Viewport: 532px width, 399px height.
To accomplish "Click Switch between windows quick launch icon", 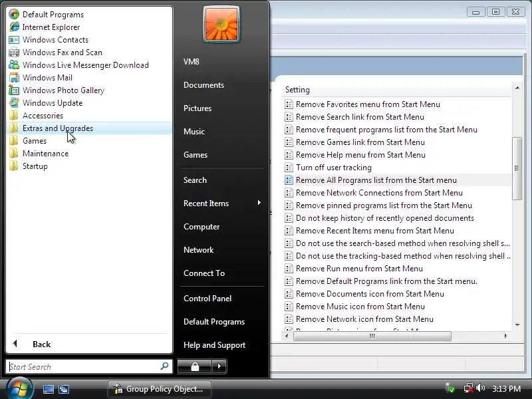I will (64, 389).
